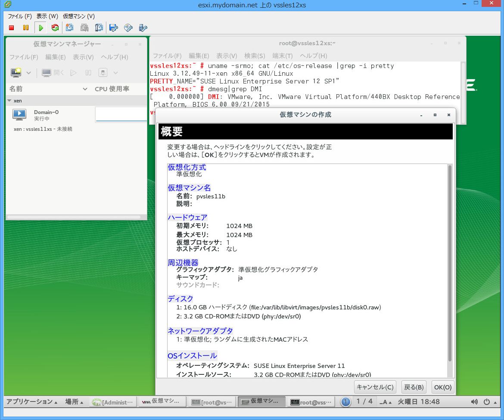The height and width of the screenshot is (420, 504).
Task: Take a snapshot with the VMware toolbar icon
Action: pyautogui.click(x=69, y=28)
